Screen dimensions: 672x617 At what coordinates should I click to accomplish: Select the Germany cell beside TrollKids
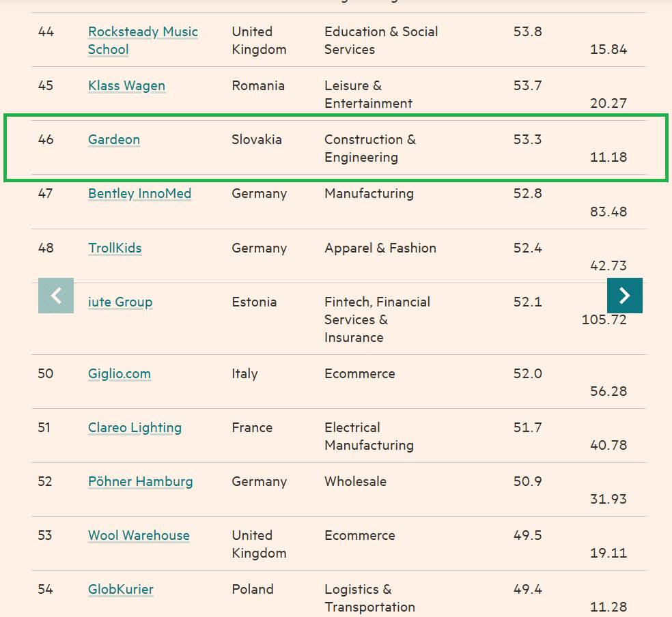258,248
